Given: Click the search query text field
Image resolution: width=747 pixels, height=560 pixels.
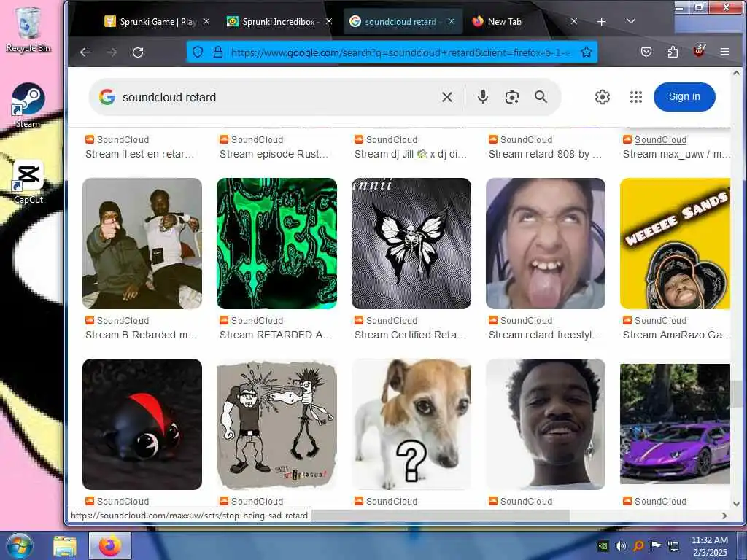Looking at the screenshot, I should click(276, 97).
